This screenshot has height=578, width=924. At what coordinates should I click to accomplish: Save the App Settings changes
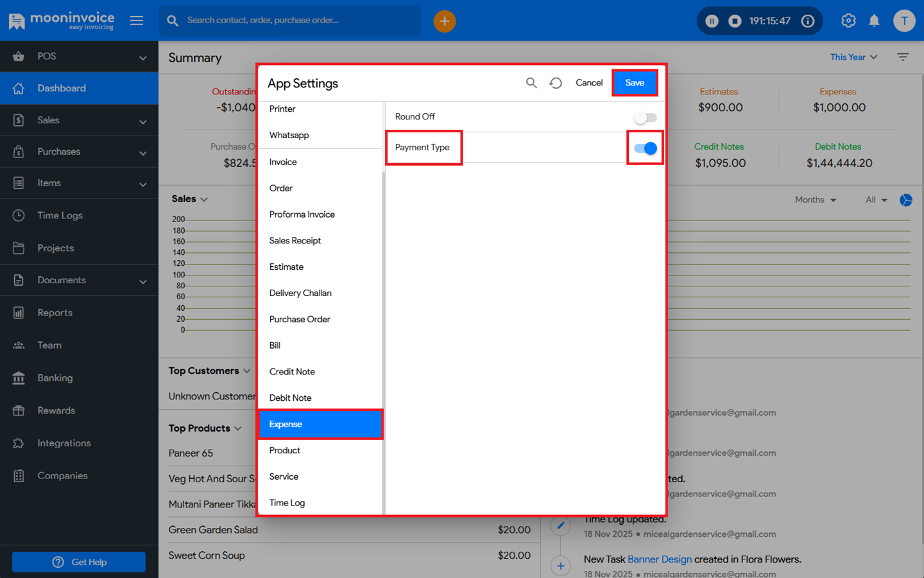(635, 83)
